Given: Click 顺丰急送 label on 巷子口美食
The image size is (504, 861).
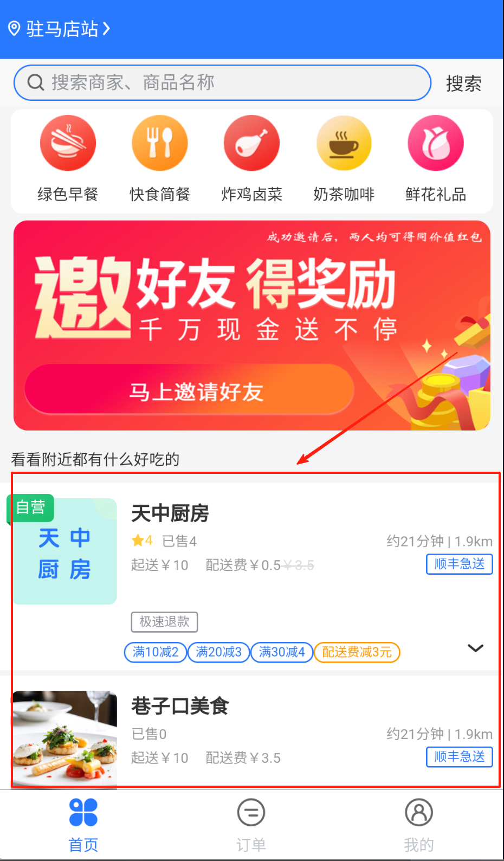Looking at the screenshot, I should (x=460, y=756).
